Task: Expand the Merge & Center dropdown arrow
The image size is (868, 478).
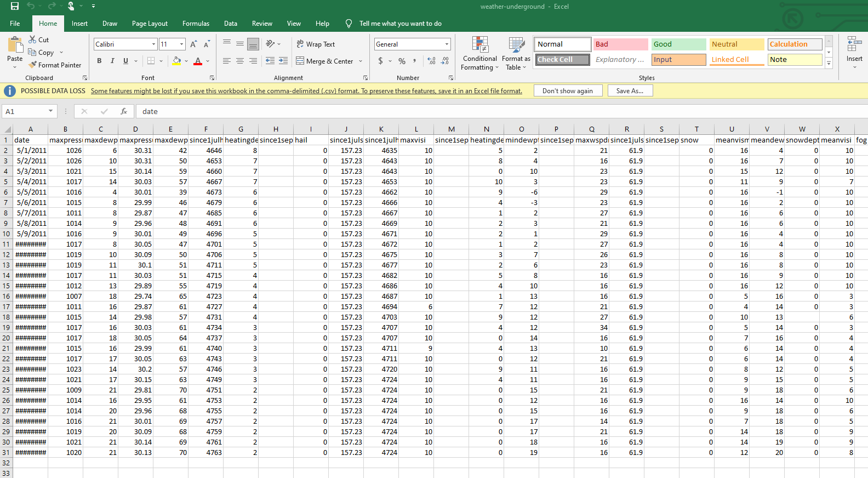Action: [x=361, y=61]
